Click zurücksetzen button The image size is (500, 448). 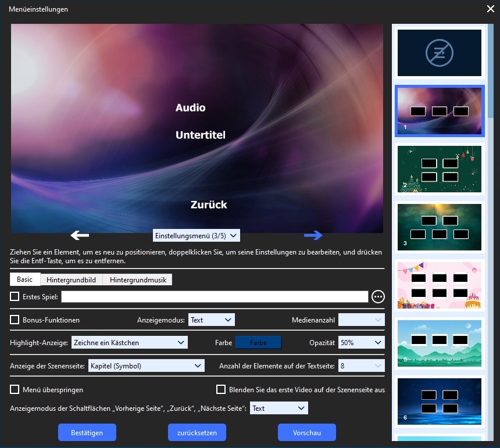[x=197, y=432]
